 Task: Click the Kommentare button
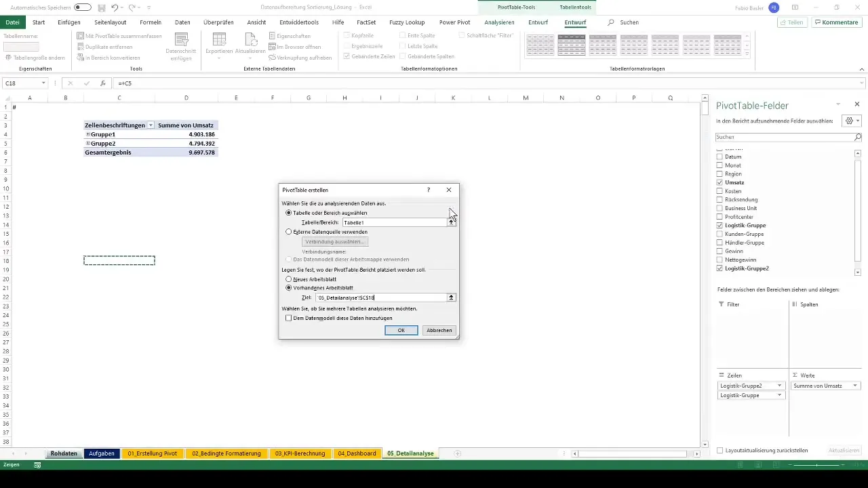coord(836,22)
